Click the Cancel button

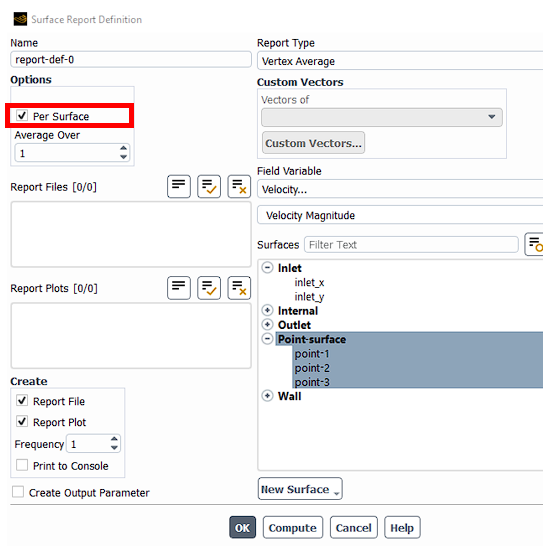tap(353, 527)
